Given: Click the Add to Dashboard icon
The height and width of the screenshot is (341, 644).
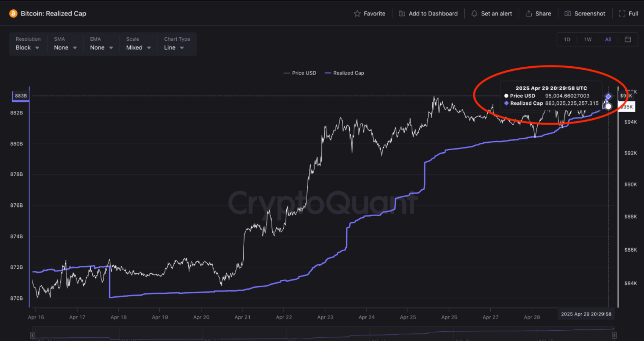Looking at the screenshot, I should coord(402,14).
